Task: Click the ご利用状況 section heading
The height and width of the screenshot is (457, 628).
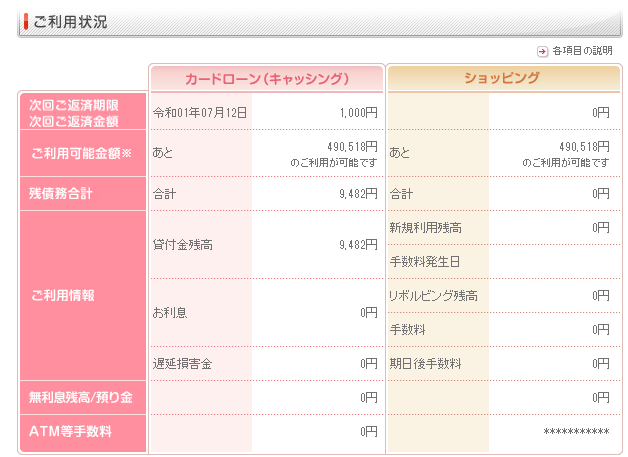Action: 70,22
